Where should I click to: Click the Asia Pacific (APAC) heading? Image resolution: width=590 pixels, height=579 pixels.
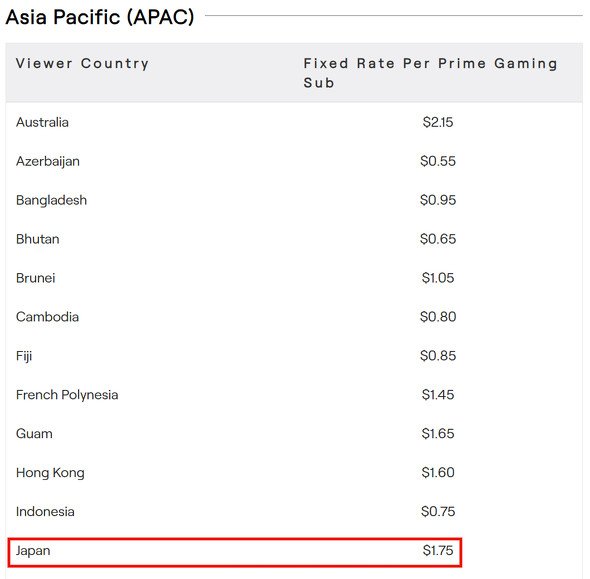coord(100,17)
